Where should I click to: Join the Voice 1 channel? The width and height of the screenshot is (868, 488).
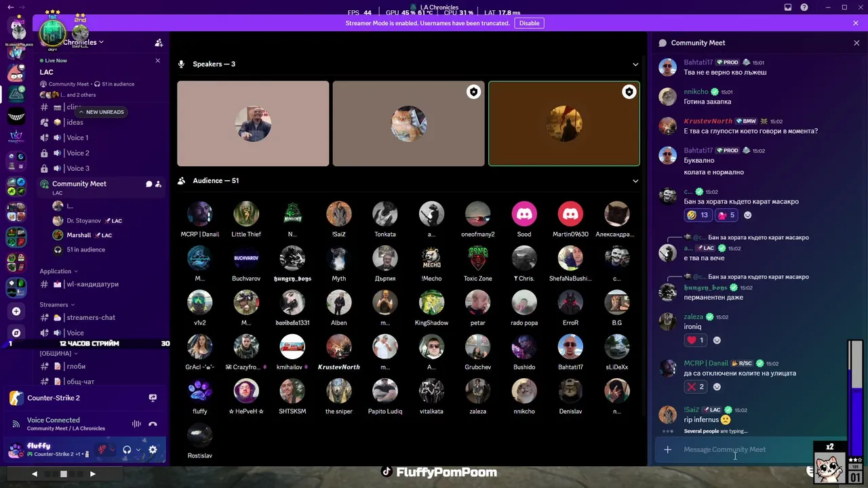point(101,138)
